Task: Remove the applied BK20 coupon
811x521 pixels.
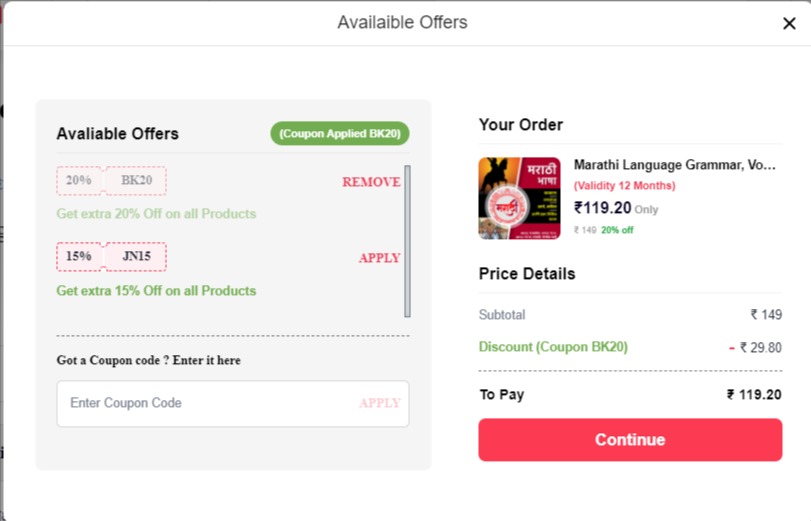Action: 371,182
